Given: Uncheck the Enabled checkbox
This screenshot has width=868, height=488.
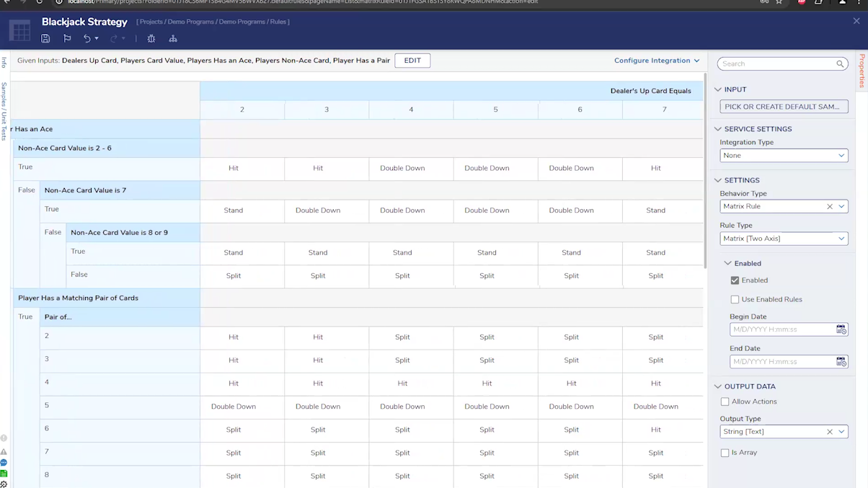Looking at the screenshot, I should (735, 280).
